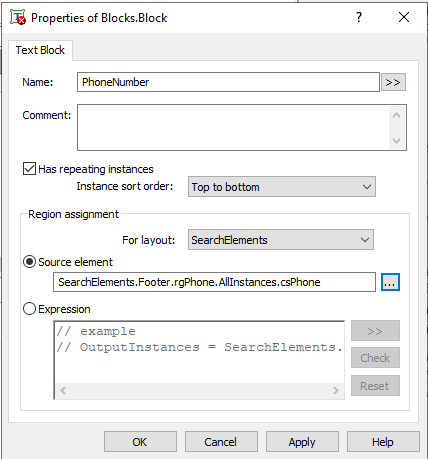Click the Cancel button
The height and width of the screenshot is (459, 428).
click(x=221, y=442)
